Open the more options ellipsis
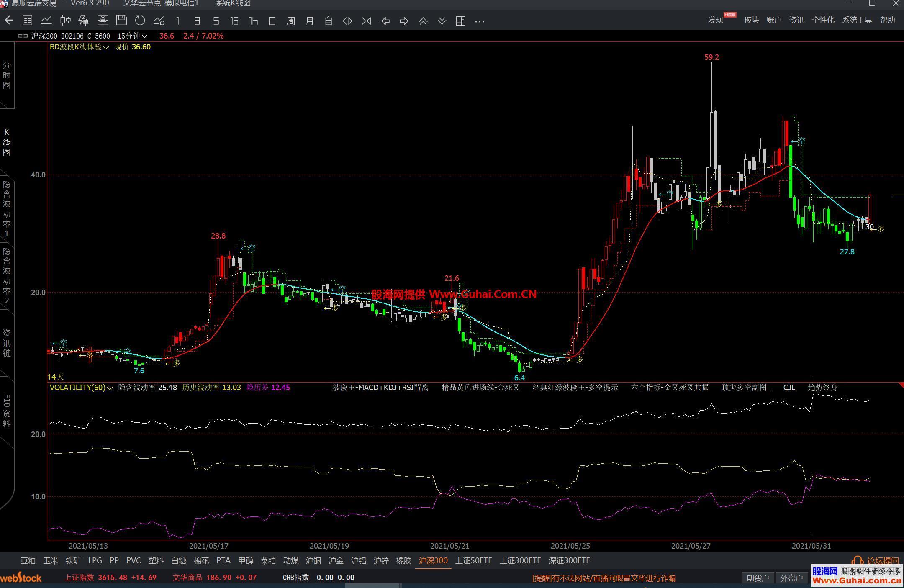 pos(480,21)
